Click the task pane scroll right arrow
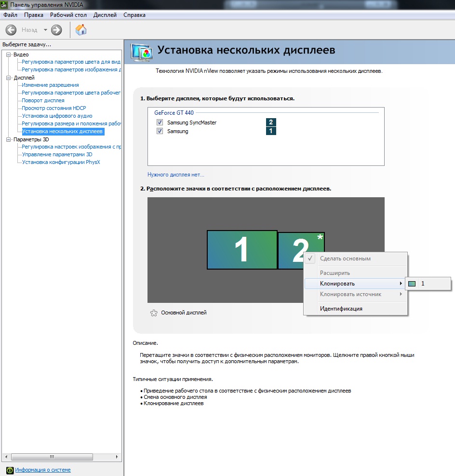The image size is (455, 476). (x=117, y=457)
